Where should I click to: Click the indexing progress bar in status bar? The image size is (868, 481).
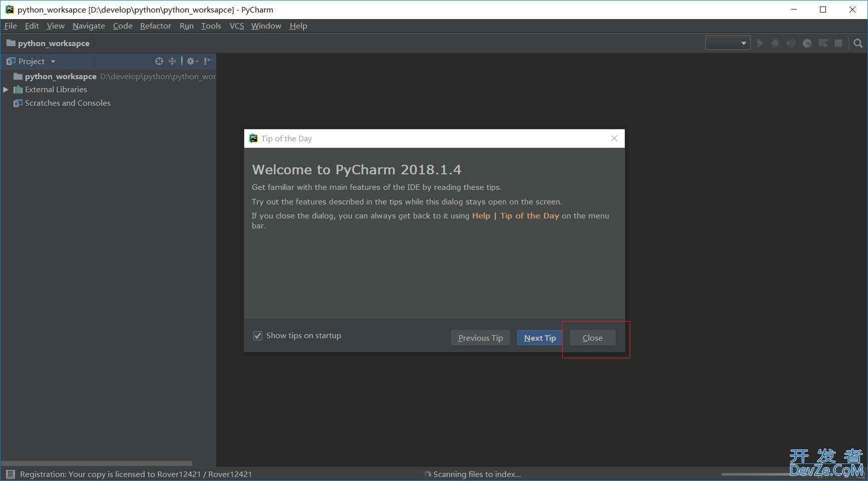click(756, 474)
